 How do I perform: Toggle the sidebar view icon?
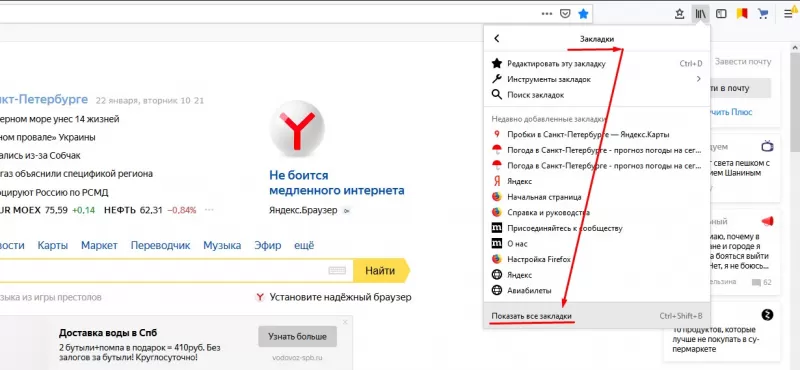point(721,14)
